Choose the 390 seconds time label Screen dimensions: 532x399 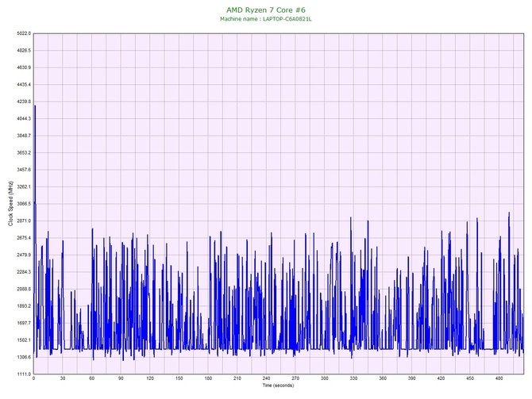[412, 378]
